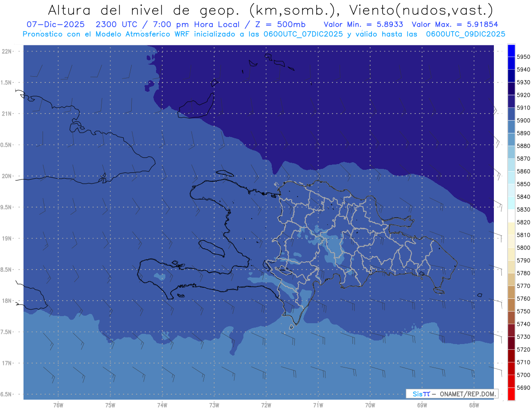Click the "75W" longitude label

[x=110, y=405]
